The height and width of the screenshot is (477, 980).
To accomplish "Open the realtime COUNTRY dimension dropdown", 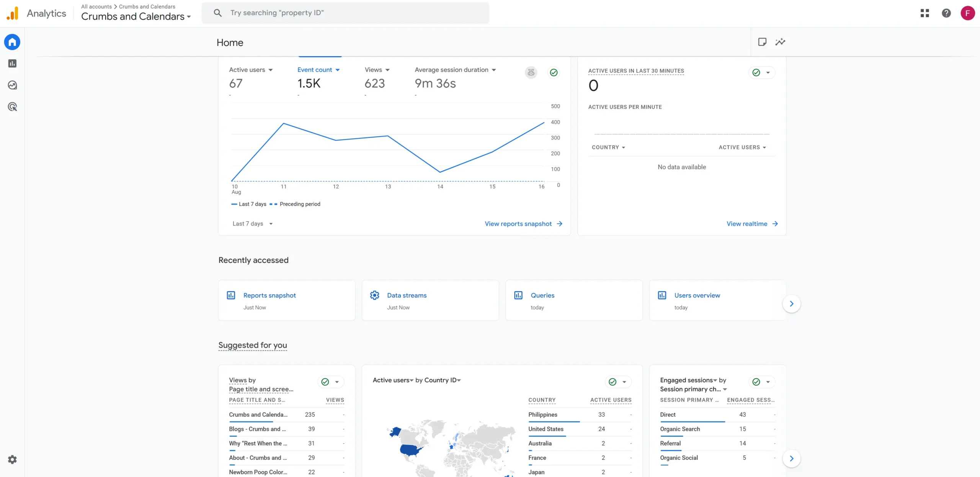I will (x=608, y=148).
